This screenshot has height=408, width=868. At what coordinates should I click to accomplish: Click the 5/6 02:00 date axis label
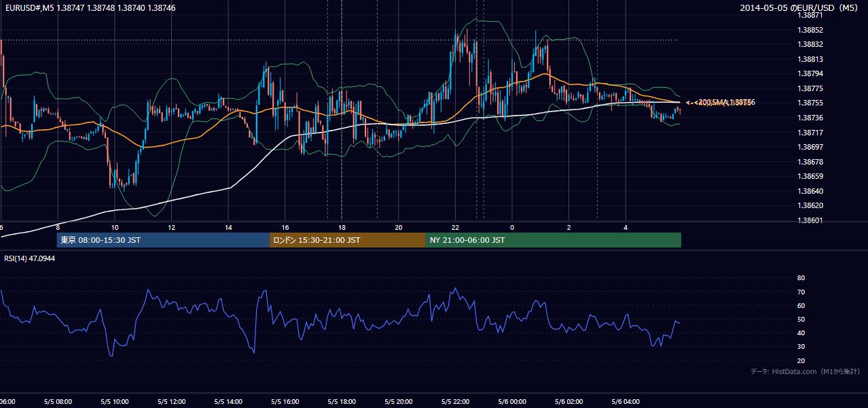(x=569, y=402)
